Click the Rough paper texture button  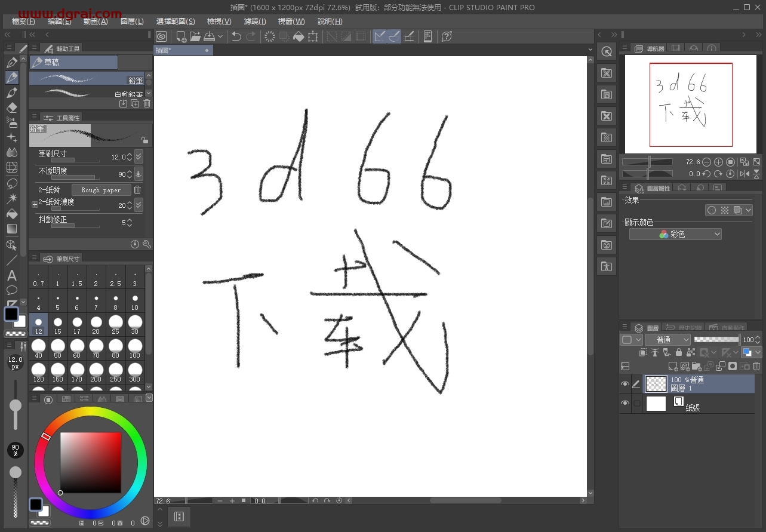point(101,190)
